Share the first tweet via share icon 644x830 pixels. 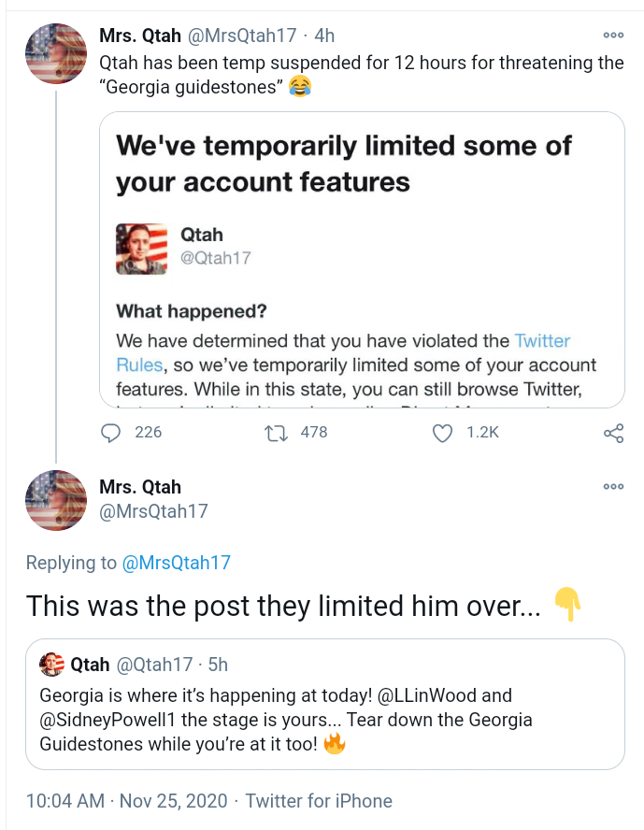(614, 433)
